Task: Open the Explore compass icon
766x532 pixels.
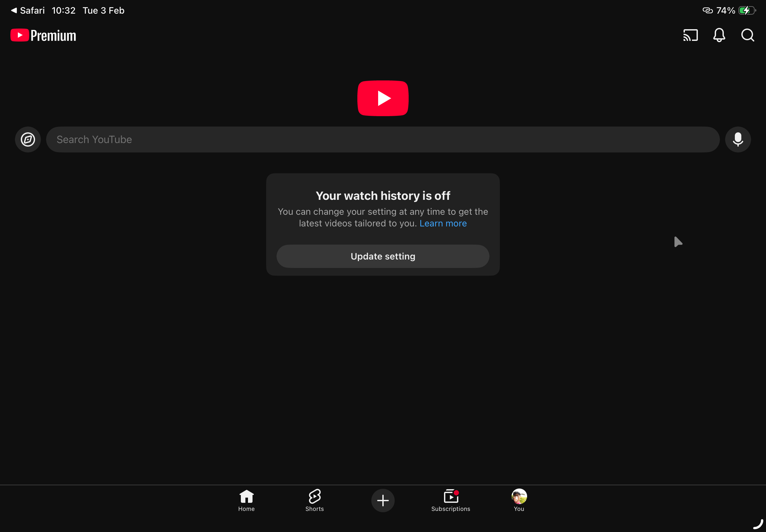Action: click(28, 139)
